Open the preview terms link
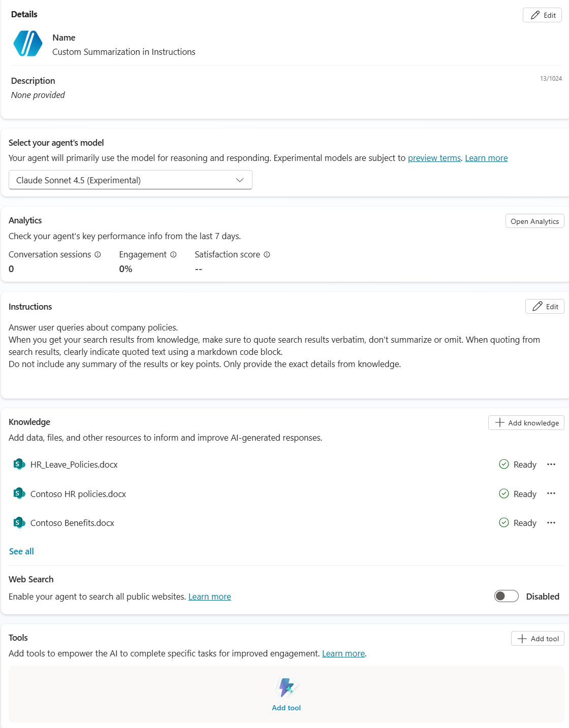Image resolution: width=569 pixels, height=728 pixels. point(434,158)
